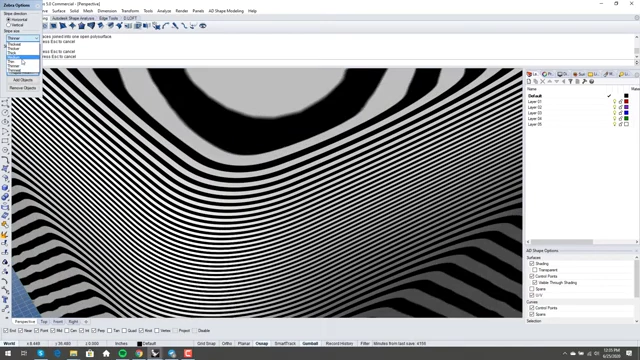
Task: Open Skype from the taskbar
Action: pyautogui.click(x=41, y=353)
